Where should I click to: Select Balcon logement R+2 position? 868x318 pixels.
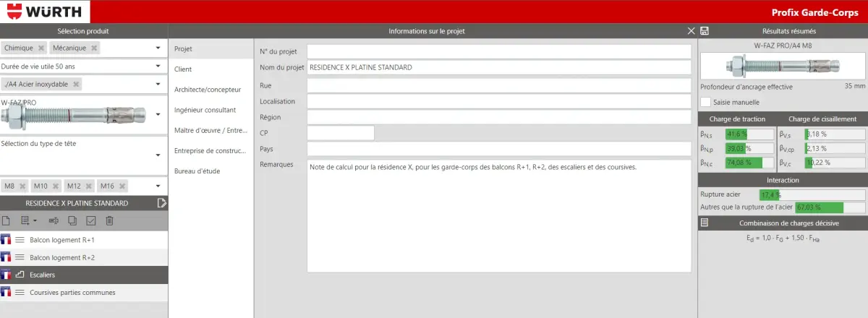coord(84,257)
